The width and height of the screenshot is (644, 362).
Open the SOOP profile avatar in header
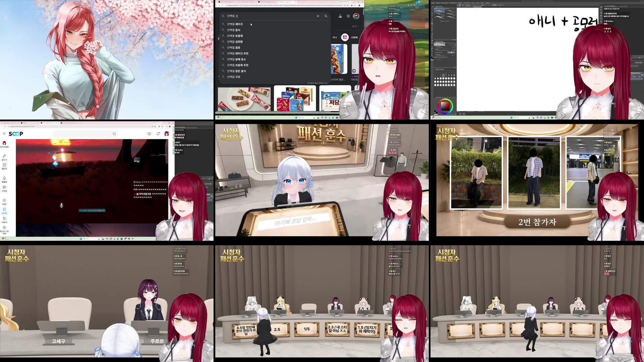coord(166,134)
